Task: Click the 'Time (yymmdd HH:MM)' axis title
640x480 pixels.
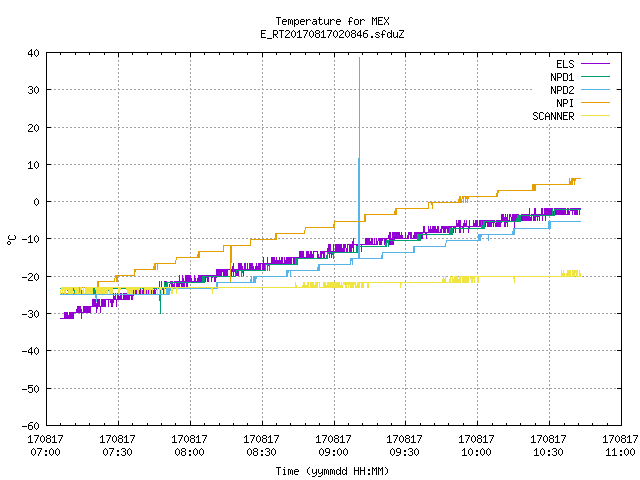Action: coord(332,471)
